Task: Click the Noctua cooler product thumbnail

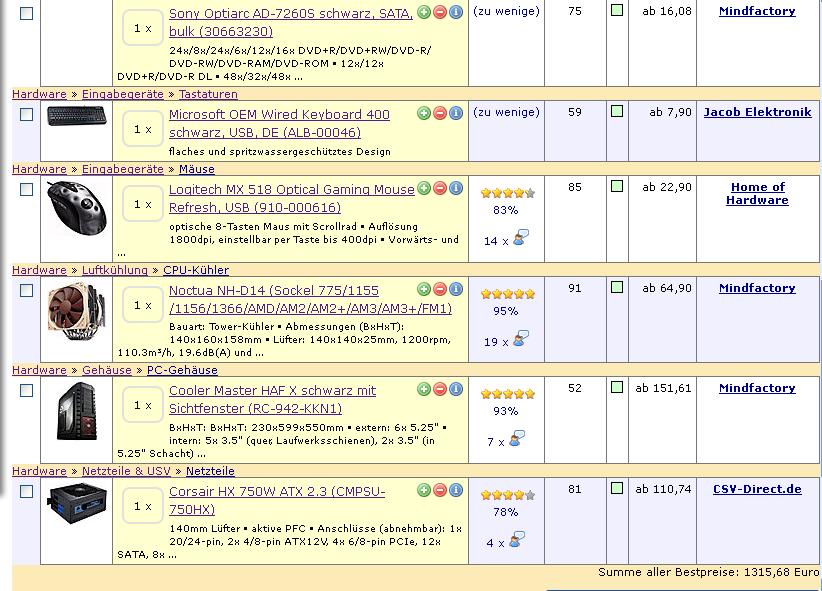Action: [77, 311]
